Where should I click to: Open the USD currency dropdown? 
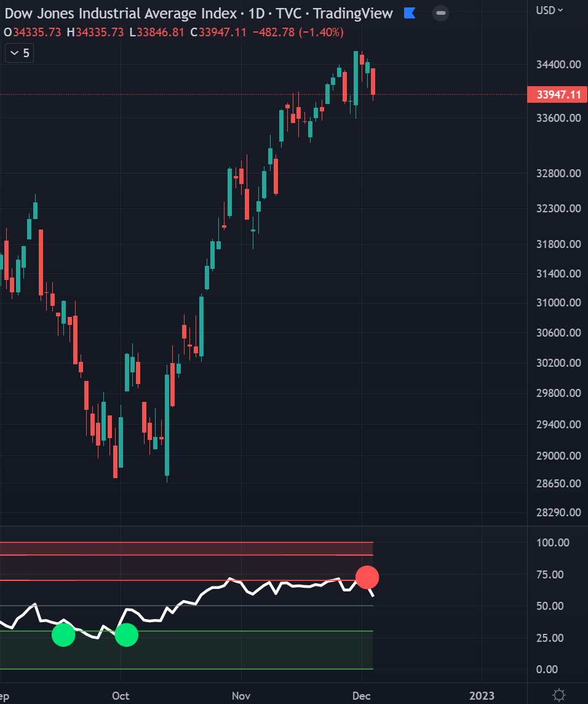549,10
